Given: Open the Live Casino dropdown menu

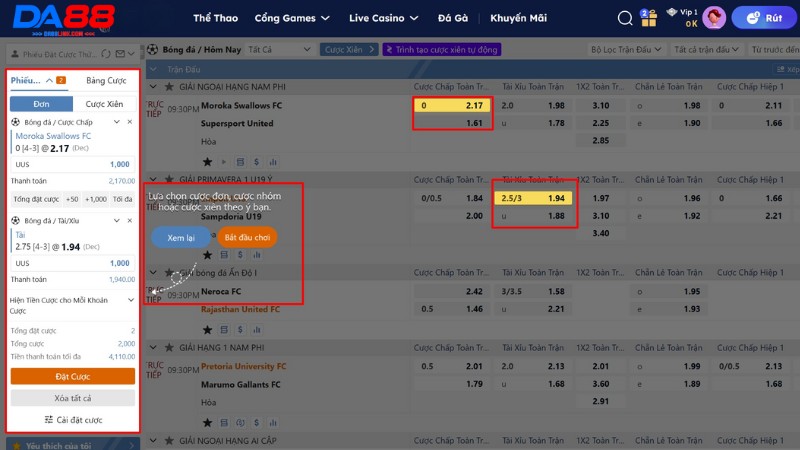Looking at the screenshot, I should point(384,18).
